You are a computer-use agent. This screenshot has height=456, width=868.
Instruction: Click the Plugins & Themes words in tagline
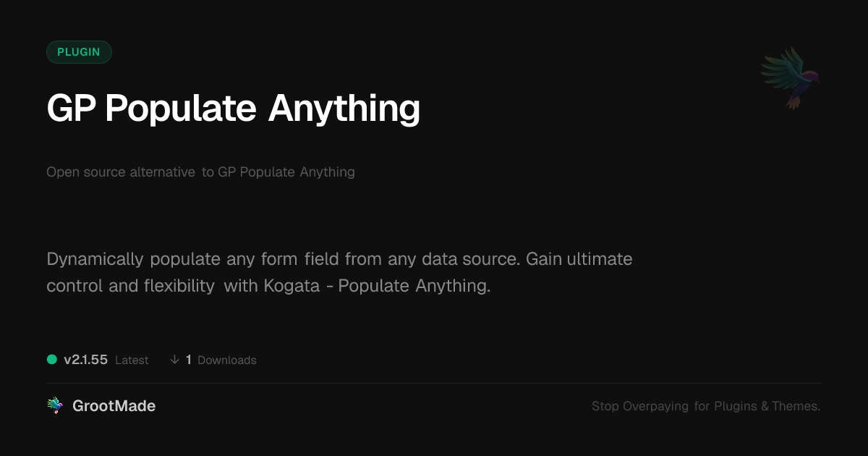[767, 406]
